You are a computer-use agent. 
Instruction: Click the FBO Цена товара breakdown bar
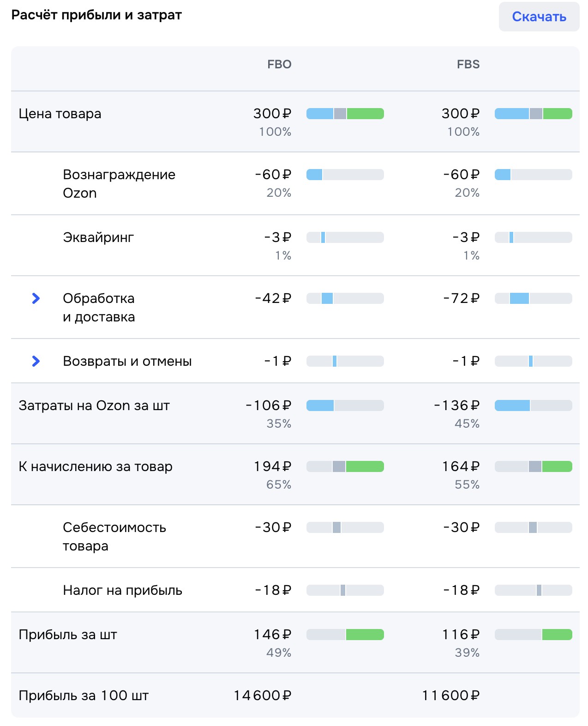point(345,114)
